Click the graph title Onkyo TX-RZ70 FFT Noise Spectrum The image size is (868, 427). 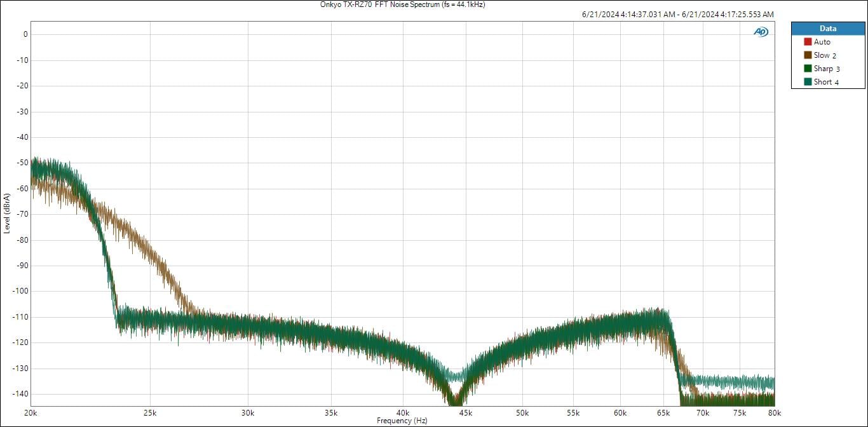(x=403, y=4)
